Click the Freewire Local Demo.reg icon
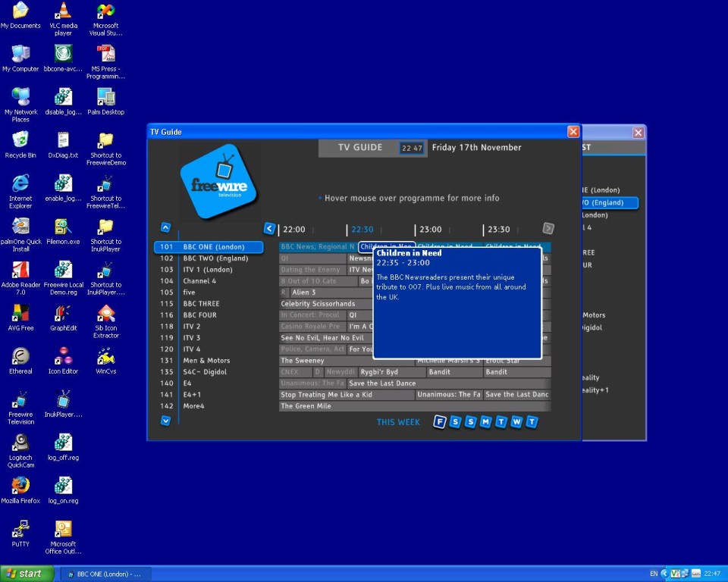Image resolution: width=728 pixels, height=582 pixels. (x=64, y=278)
